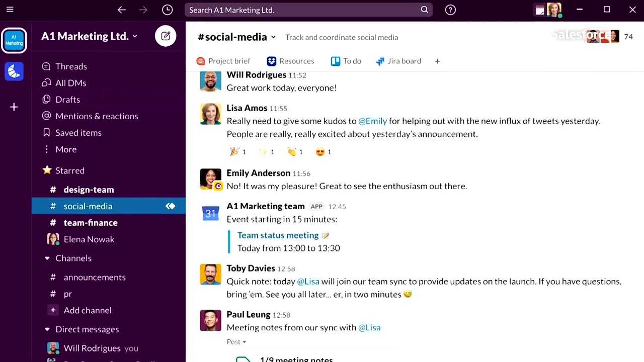The width and height of the screenshot is (644, 362).
Task: Open Paul Leung's avatar in chat
Action: [210, 320]
